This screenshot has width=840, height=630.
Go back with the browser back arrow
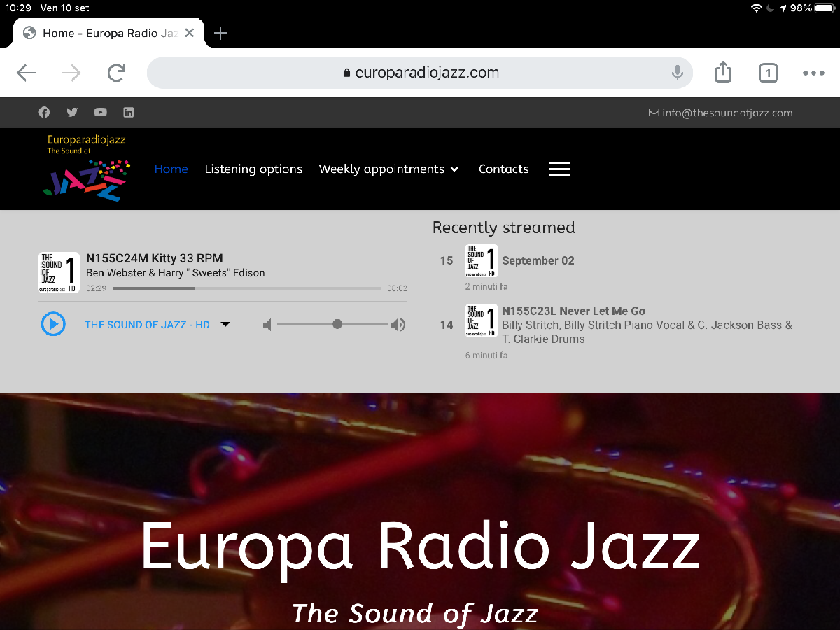tap(27, 73)
